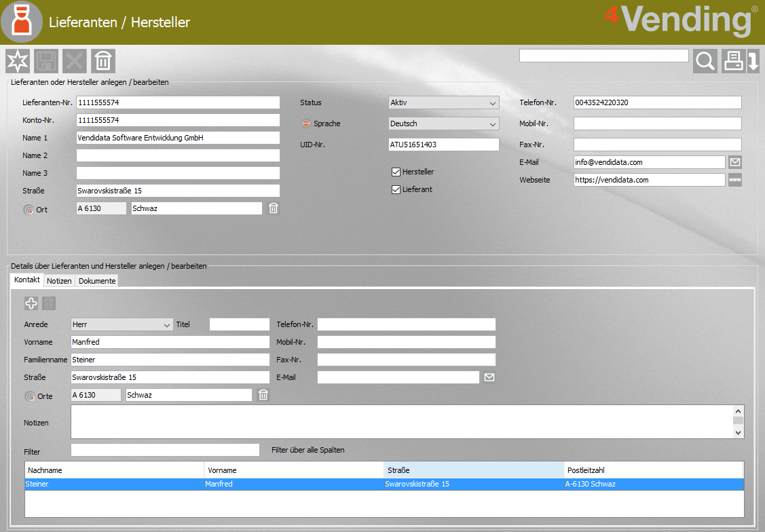
Task: Open the Sprache dropdown showing Deutsch
Action: click(444, 124)
